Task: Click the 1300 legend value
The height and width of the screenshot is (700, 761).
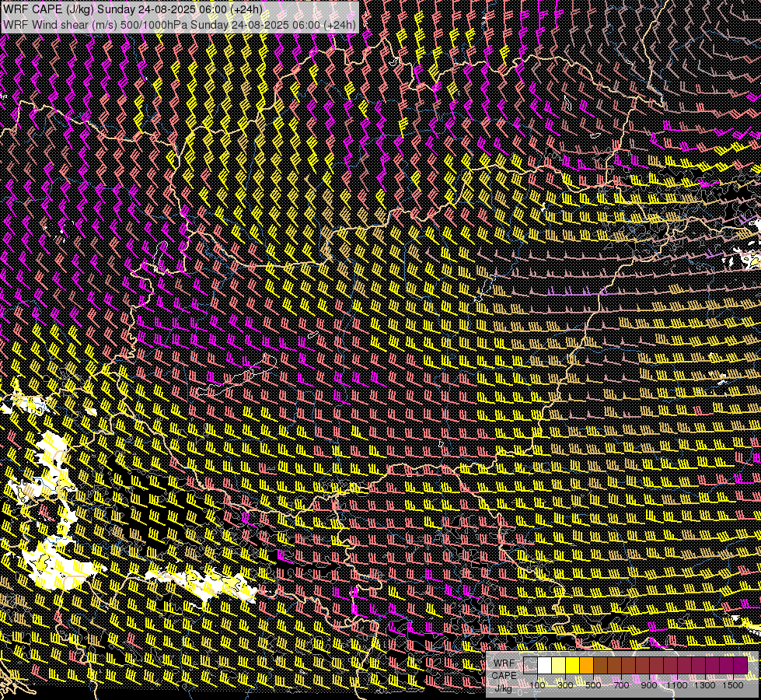Action: [x=705, y=685]
